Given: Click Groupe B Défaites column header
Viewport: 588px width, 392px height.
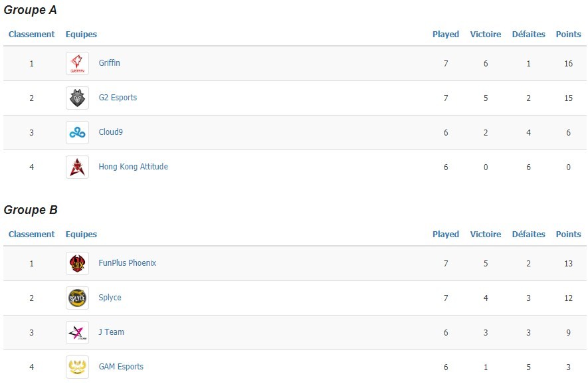Looking at the screenshot, I should pyautogui.click(x=528, y=234).
